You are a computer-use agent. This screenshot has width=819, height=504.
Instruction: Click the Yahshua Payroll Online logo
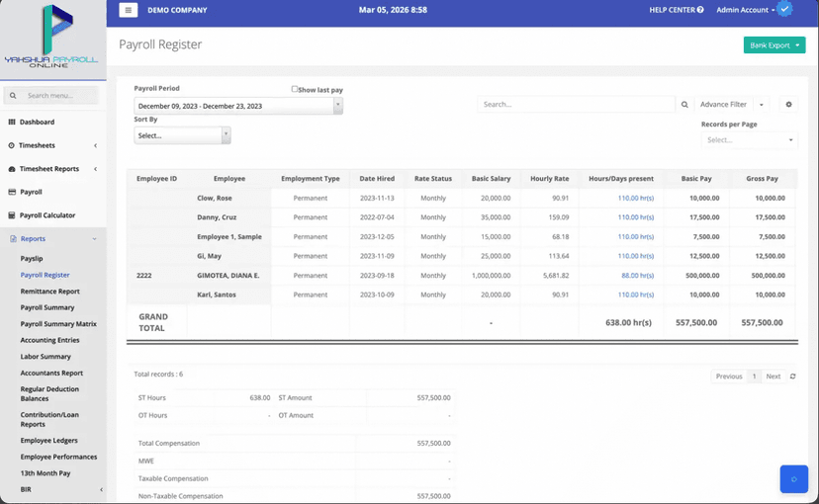(51, 37)
